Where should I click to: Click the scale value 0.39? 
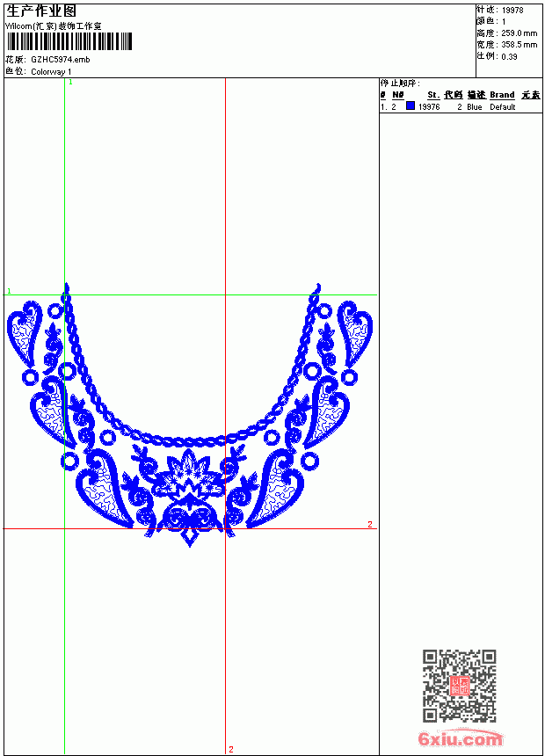509,57
